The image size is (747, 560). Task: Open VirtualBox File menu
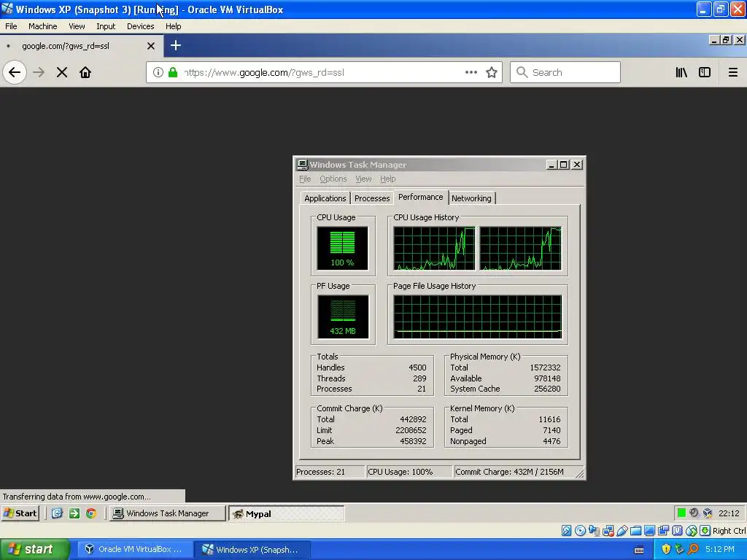click(x=11, y=26)
